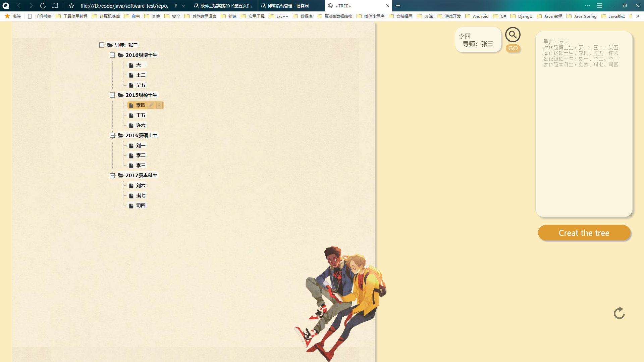
Task: Click the 书签 star in bookmarks bar
Action: click(x=7, y=16)
